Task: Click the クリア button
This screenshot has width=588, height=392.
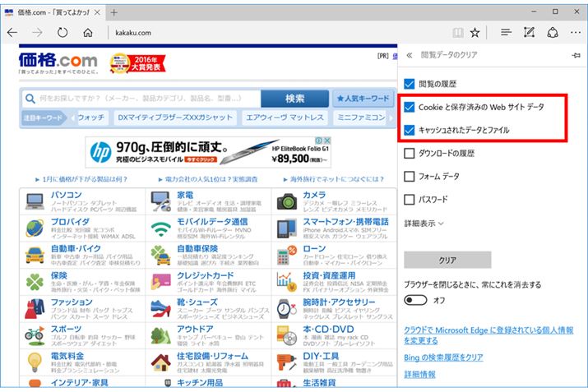Action: [x=447, y=260]
